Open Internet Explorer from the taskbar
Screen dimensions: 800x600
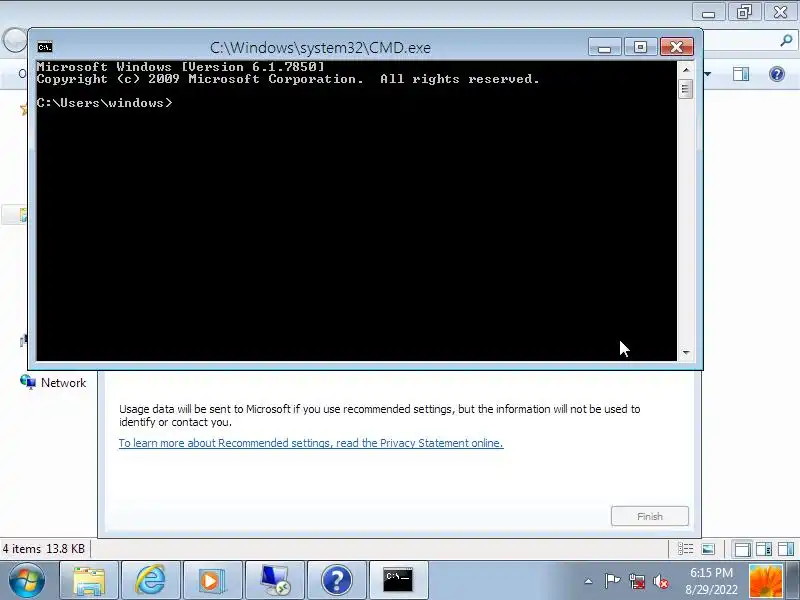pos(151,580)
